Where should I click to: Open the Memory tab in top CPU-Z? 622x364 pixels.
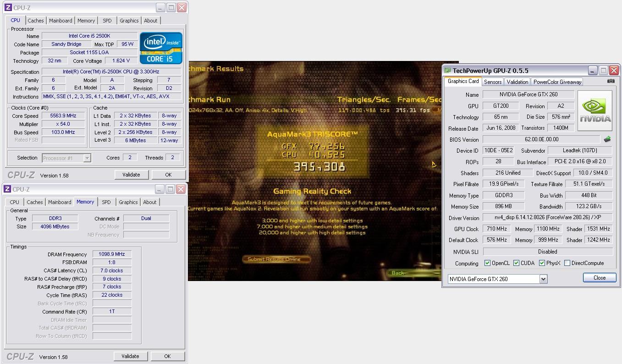[86, 21]
